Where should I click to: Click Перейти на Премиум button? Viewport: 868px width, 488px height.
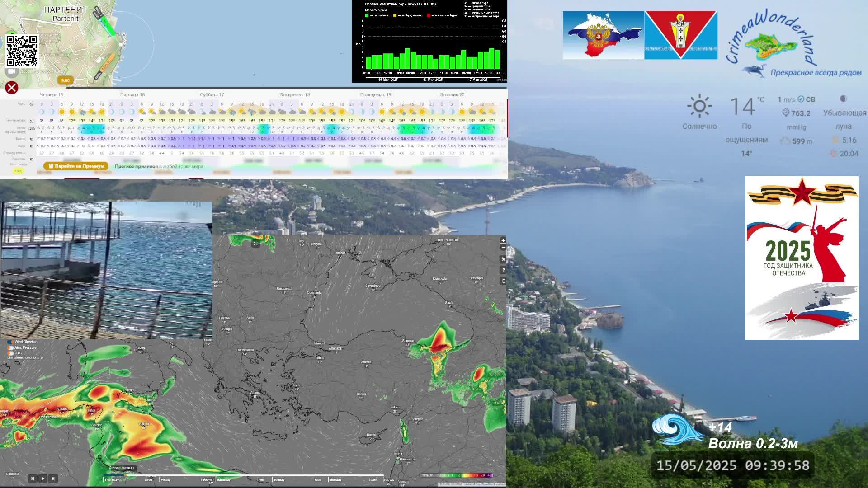coord(76,166)
